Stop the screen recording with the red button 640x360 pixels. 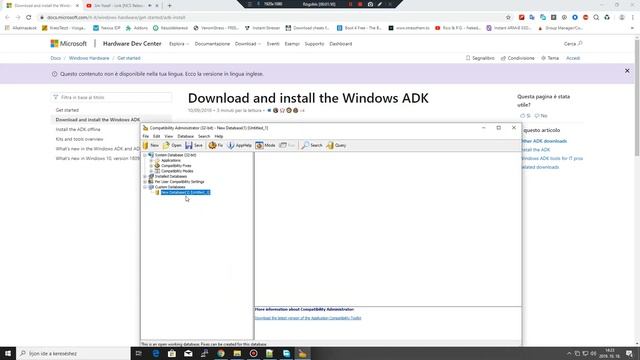click(360, 4)
